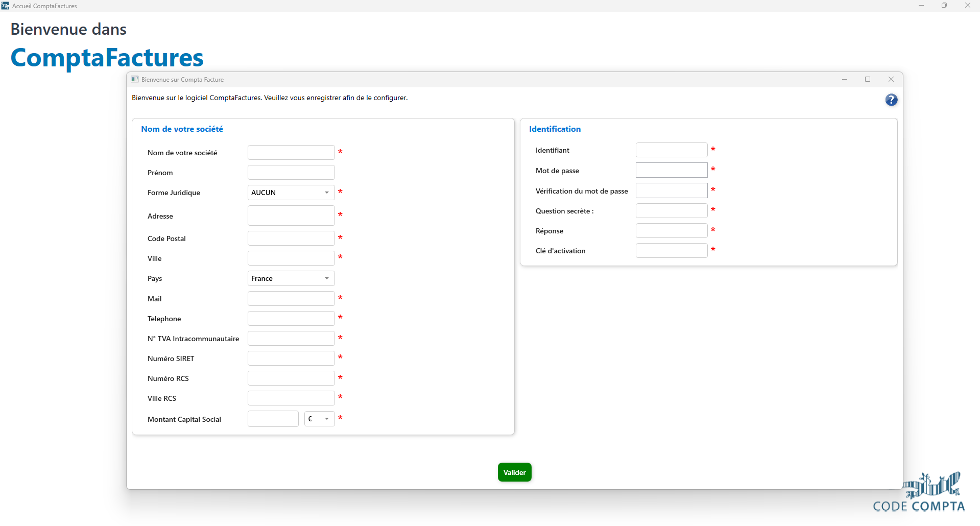Screen dimensions: 980x526
Task: Focus the Vérification du mot de passe field
Action: pyautogui.click(x=672, y=190)
